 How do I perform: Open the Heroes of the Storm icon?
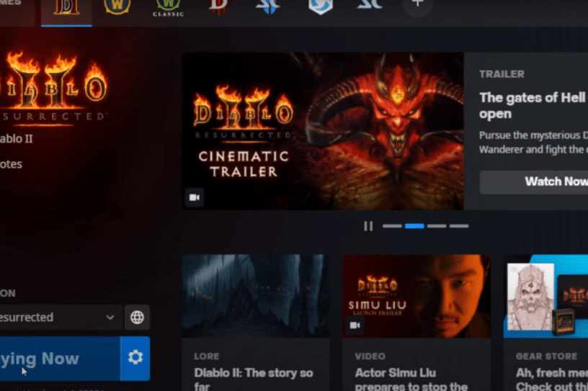click(x=320, y=6)
